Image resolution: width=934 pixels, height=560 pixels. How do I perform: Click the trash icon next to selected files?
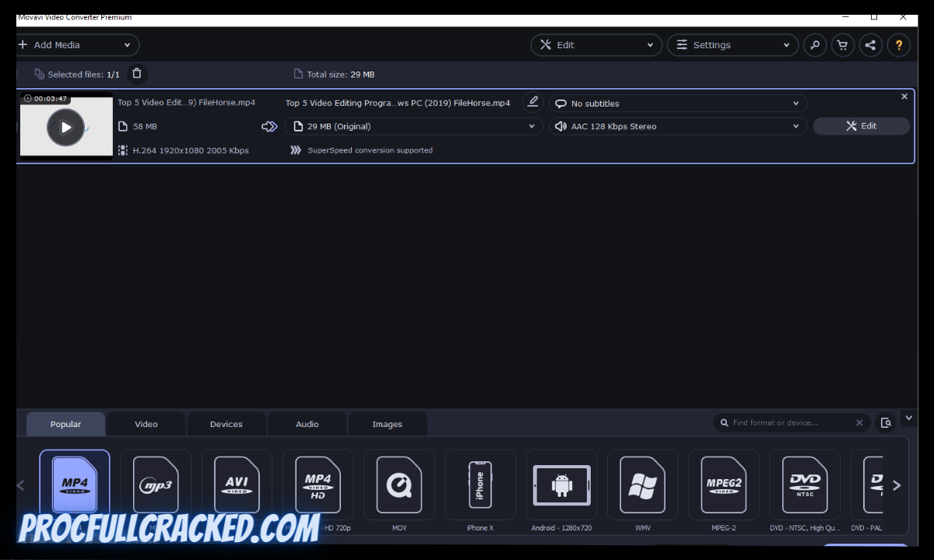point(137,73)
